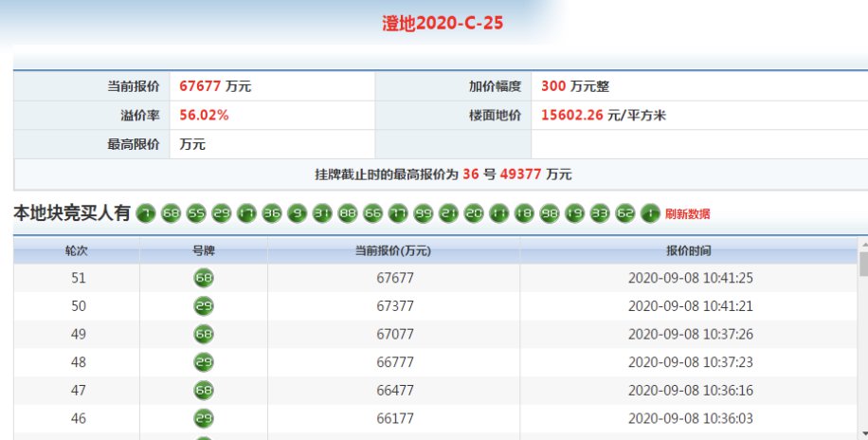Click bidder badge number 17
This screenshot has height=440, width=868.
pos(247,213)
